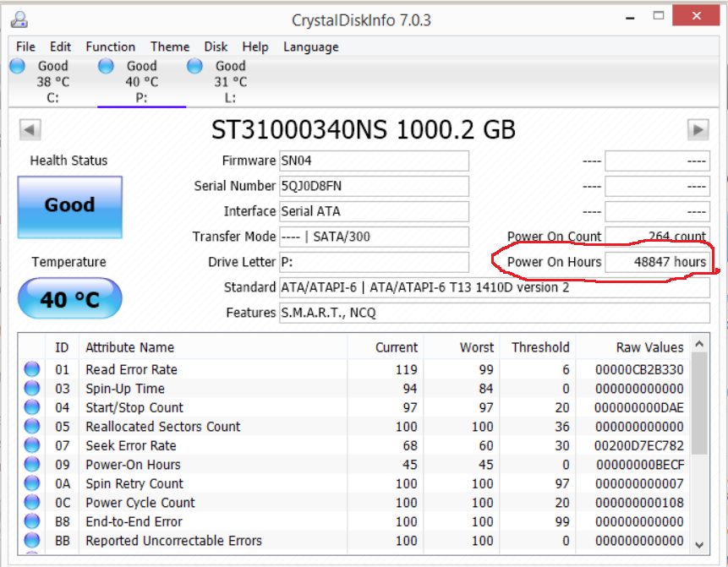
Task: Select the L: drive status orb
Action: point(194,67)
